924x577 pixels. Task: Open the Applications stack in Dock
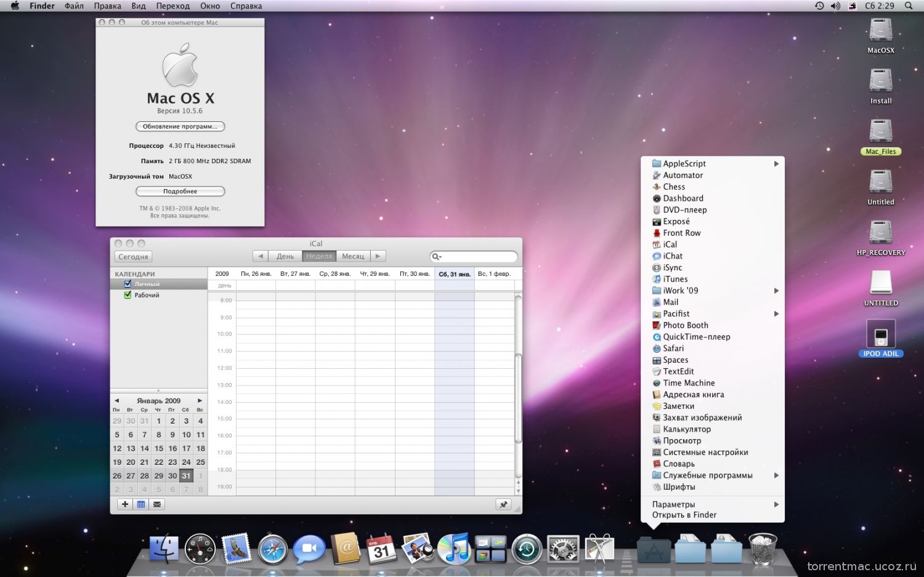[x=654, y=549]
